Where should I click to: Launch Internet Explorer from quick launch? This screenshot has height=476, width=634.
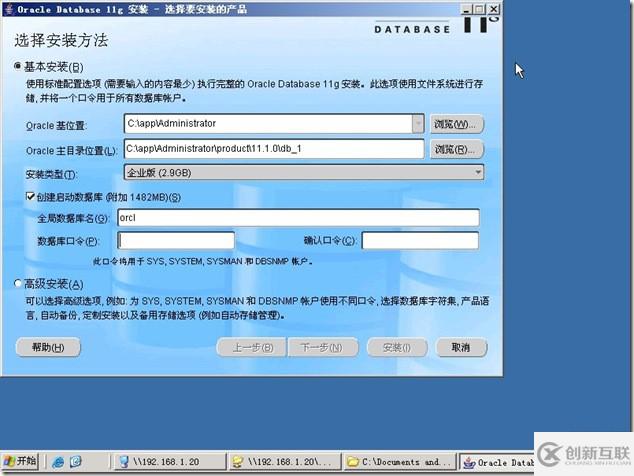(58, 462)
